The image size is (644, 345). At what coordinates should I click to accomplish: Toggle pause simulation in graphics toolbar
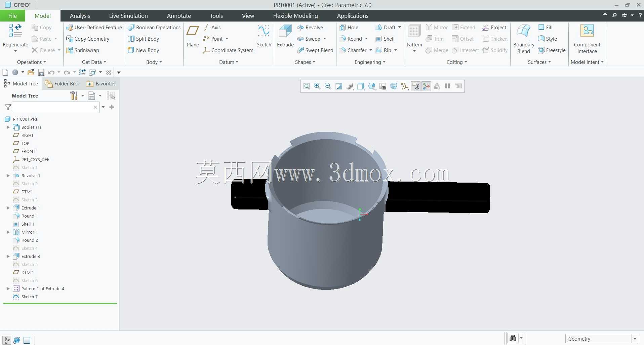point(447,86)
